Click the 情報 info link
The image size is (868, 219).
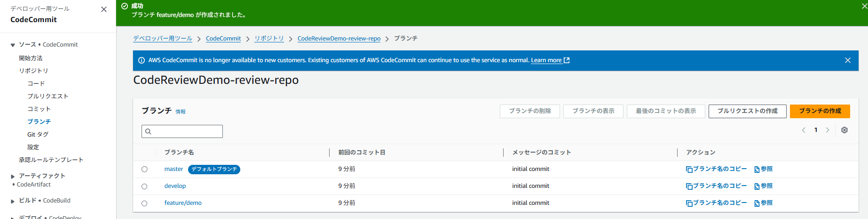[181, 112]
